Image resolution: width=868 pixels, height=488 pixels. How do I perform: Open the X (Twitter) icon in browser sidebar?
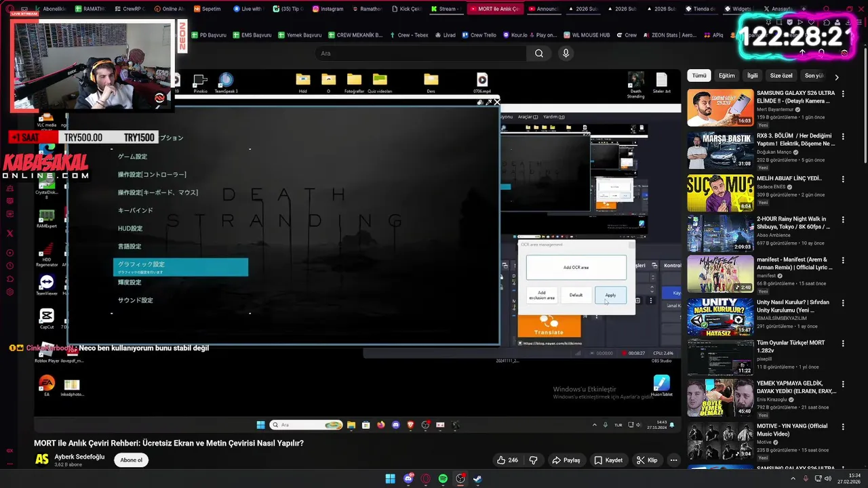pyautogui.click(x=9, y=233)
